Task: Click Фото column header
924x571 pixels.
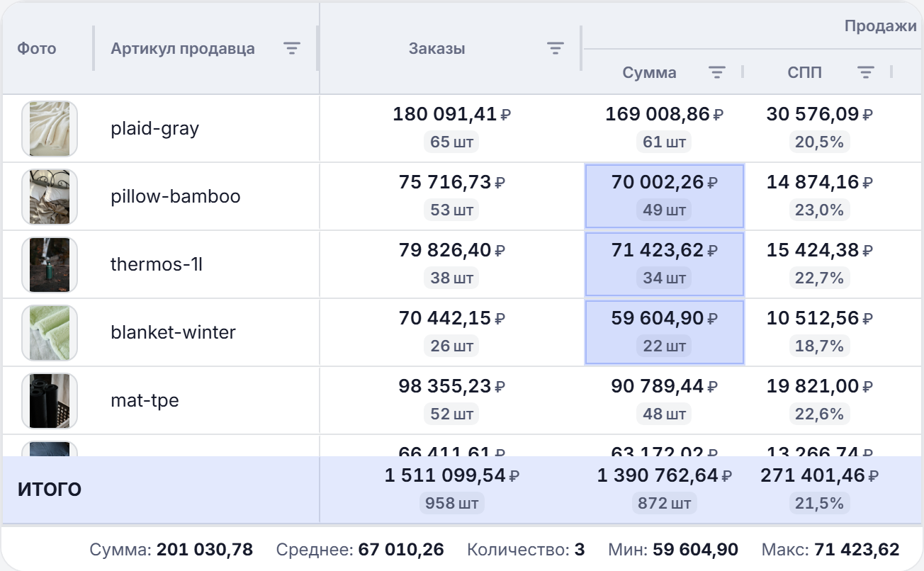Action: tap(37, 48)
